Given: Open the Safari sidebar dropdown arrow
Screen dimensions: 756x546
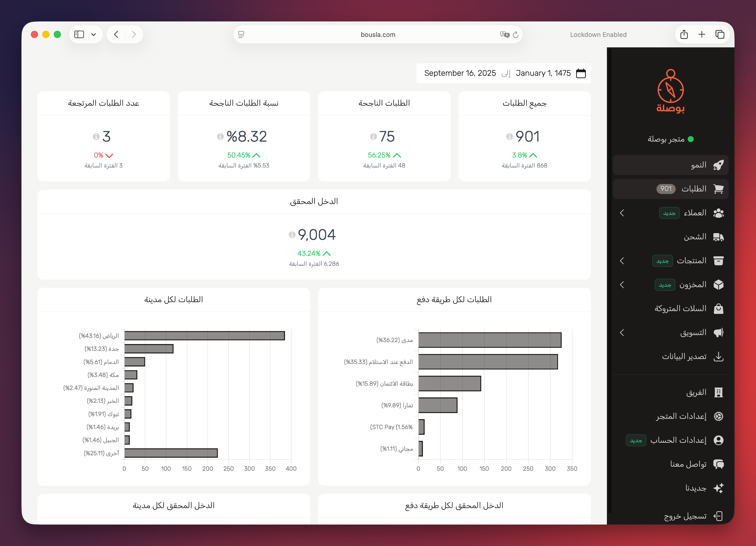Looking at the screenshot, I should (x=94, y=35).
